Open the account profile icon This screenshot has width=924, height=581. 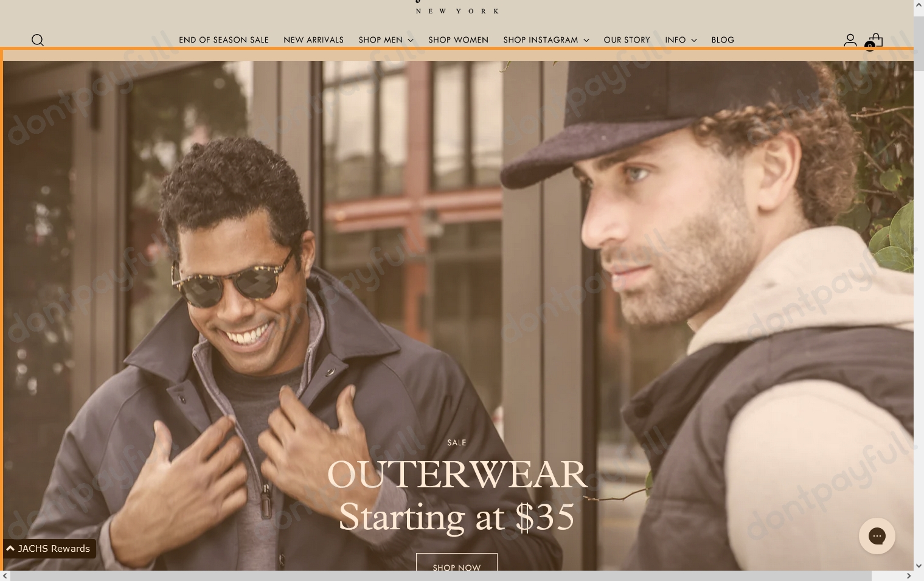[850, 40]
